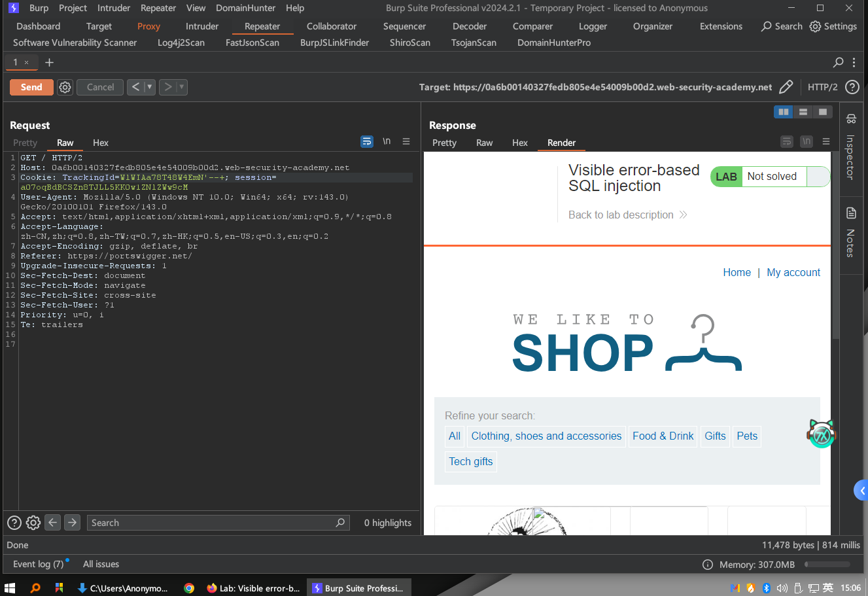This screenshot has height=596, width=868.
Task: Open the All issues panel
Action: 101,564
